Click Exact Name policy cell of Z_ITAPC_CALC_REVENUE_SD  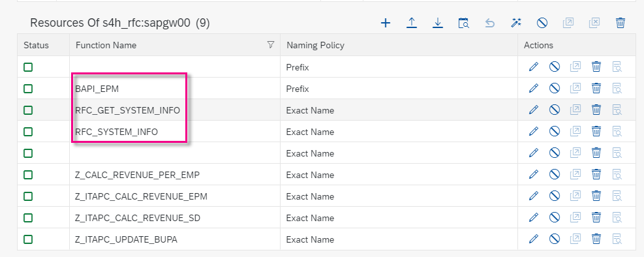click(x=399, y=218)
